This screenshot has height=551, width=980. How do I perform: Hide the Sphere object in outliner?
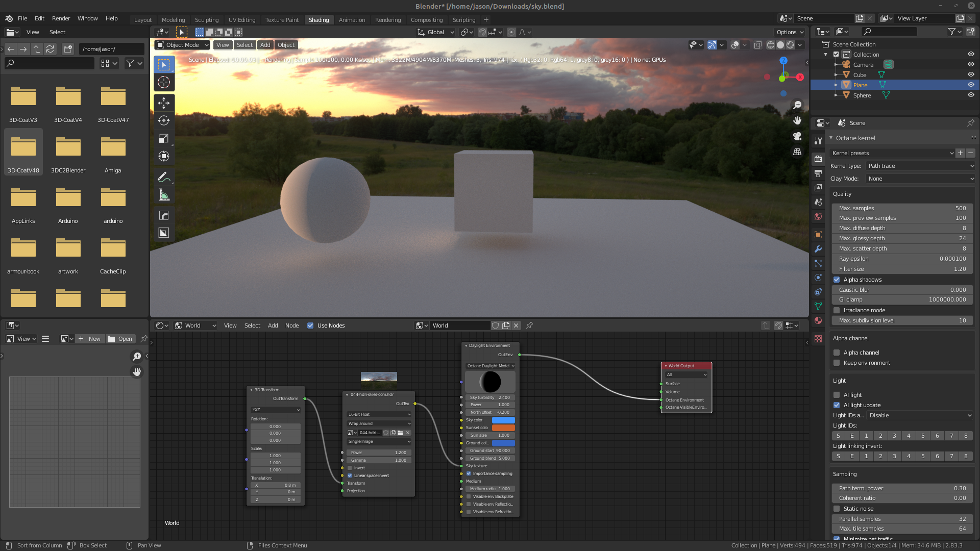(x=971, y=95)
